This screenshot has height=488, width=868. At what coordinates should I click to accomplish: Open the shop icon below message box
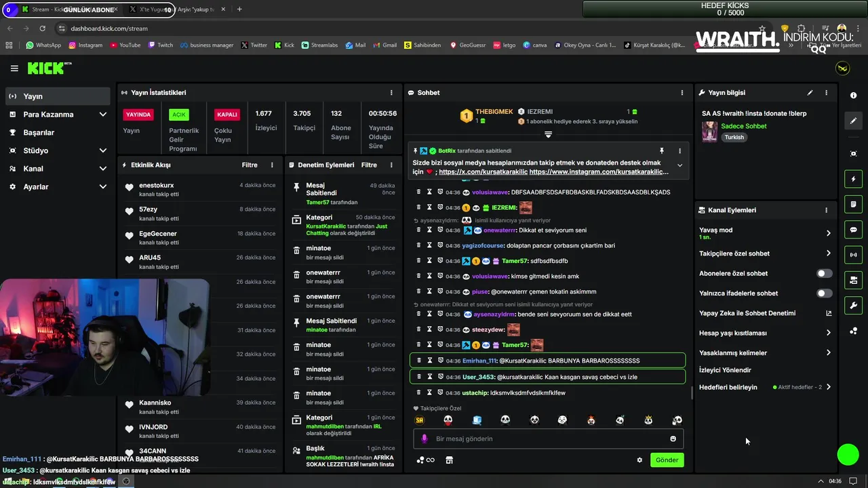point(449,460)
